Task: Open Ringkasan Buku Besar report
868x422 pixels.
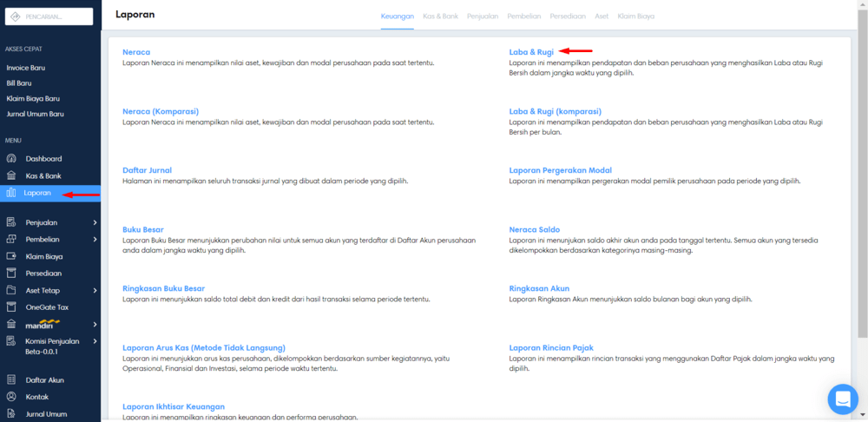Action: [164, 288]
